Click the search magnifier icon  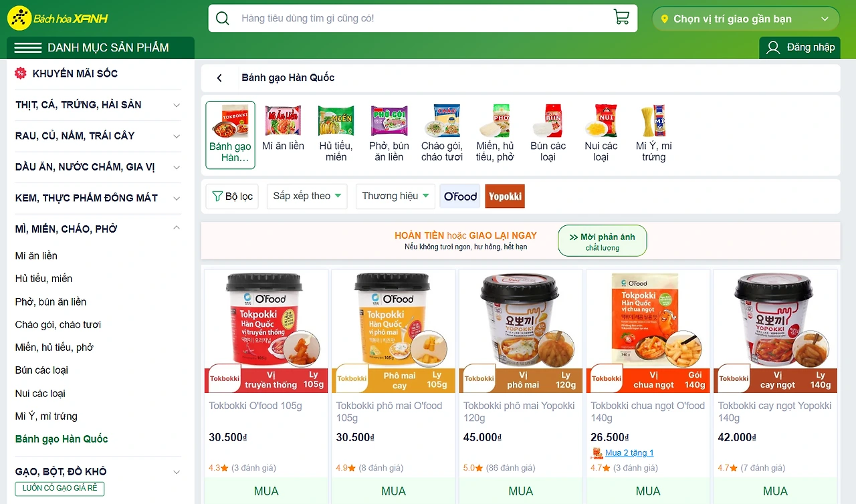click(x=223, y=18)
